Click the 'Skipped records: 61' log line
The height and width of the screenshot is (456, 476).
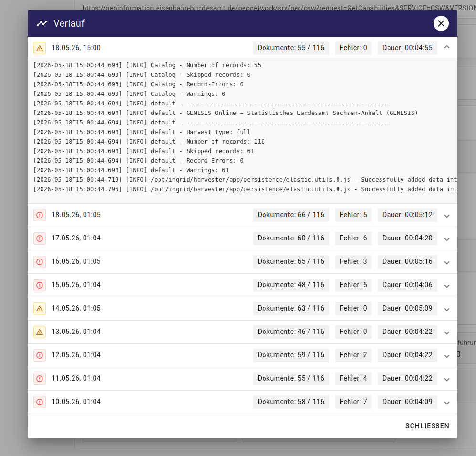coord(144,151)
